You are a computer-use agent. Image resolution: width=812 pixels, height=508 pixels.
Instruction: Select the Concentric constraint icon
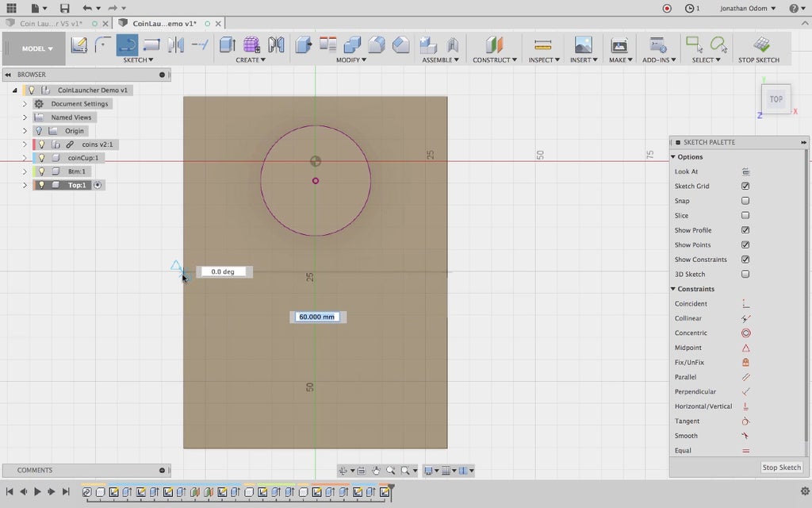(745, 333)
